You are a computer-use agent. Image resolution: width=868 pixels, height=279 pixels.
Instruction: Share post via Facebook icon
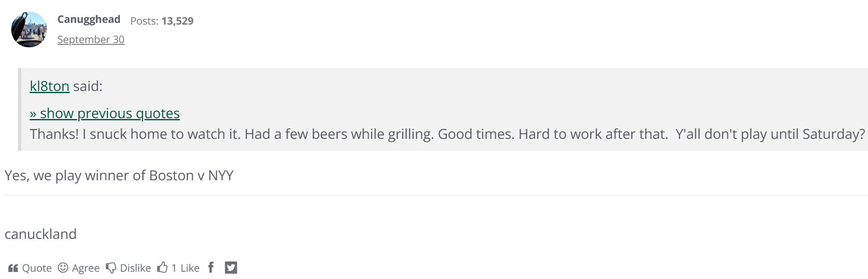click(x=211, y=267)
